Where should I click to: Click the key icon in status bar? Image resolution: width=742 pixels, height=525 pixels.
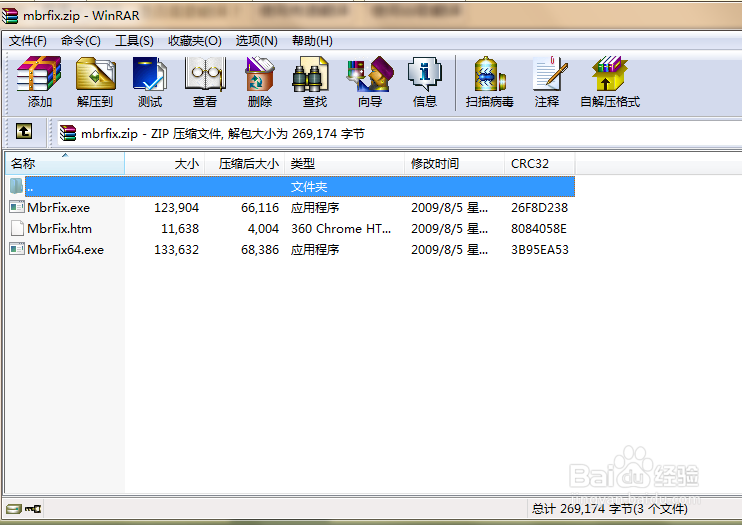tap(33, 509)
